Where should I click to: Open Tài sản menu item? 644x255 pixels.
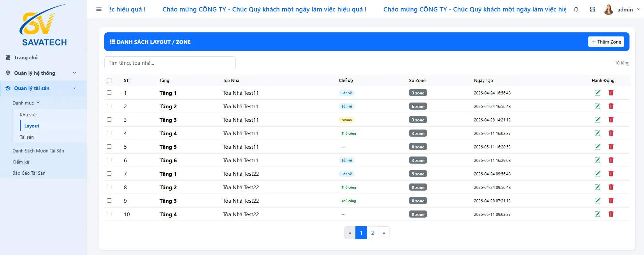point(27,137)
